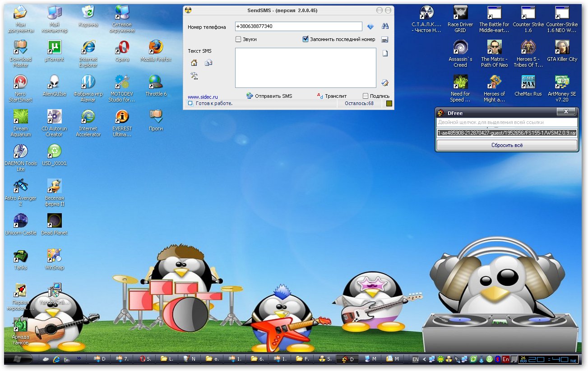Open SendSMS settings via hammer wrench icon

click(194, 76)
